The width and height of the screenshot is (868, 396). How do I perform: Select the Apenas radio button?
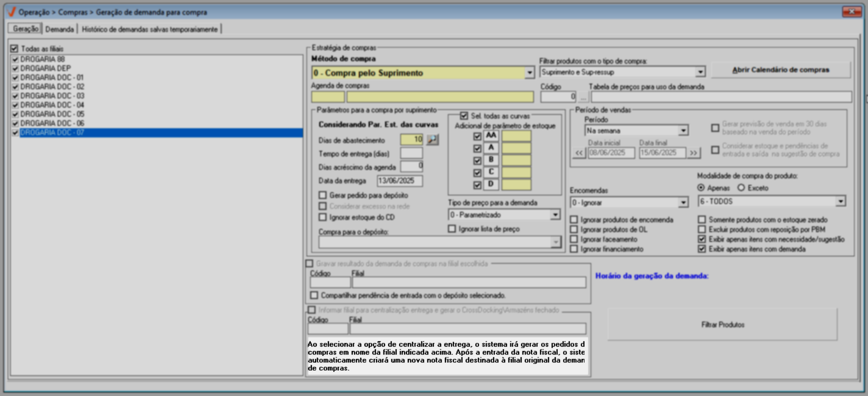[701, 188]
